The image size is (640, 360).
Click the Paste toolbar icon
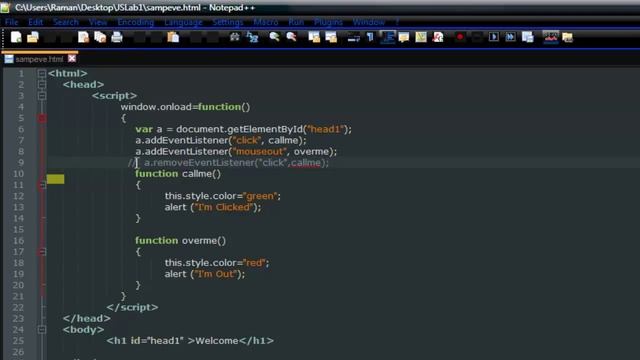pos(173,37)
